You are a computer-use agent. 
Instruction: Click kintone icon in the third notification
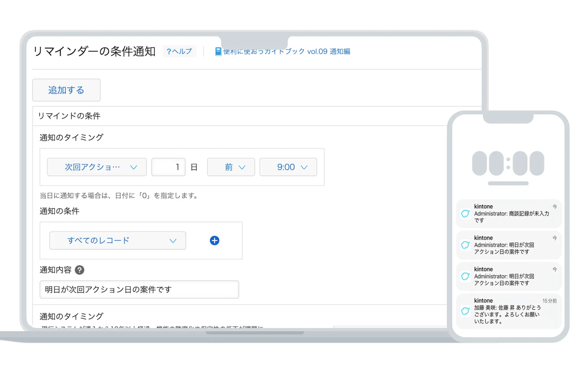(x=465, y=276)
